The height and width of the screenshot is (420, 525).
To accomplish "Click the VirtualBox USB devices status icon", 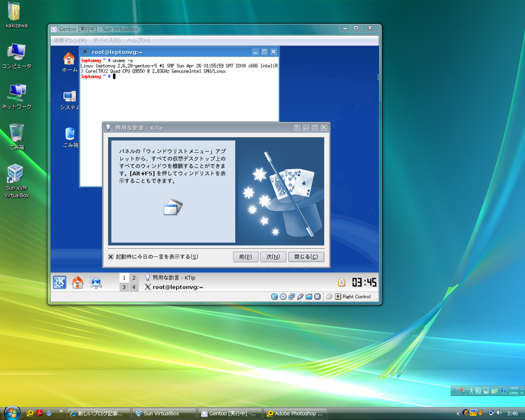I will pos(301,296).
